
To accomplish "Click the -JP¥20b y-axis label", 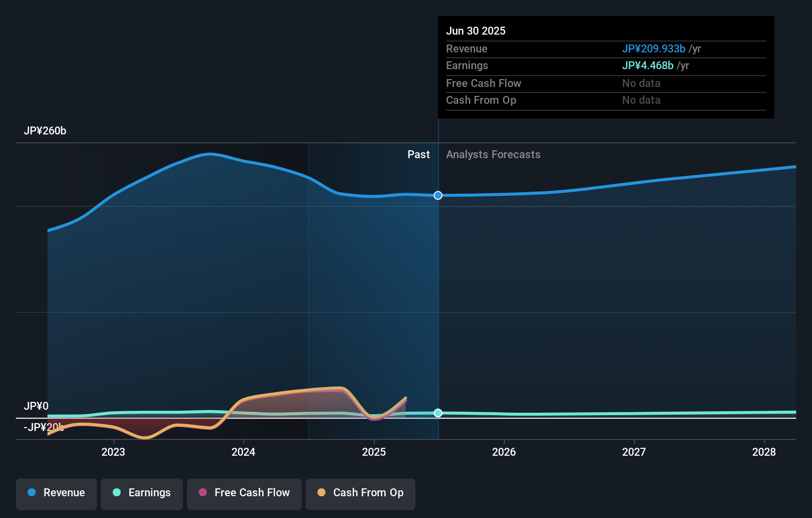I will [x=44, y=428].
